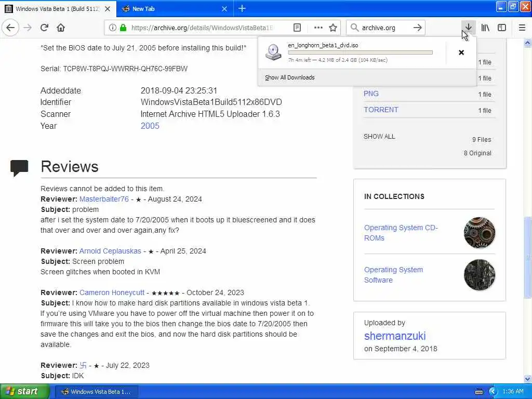Go back to the previous page
This screenshot has width=532, height=399.
[10, 28]
